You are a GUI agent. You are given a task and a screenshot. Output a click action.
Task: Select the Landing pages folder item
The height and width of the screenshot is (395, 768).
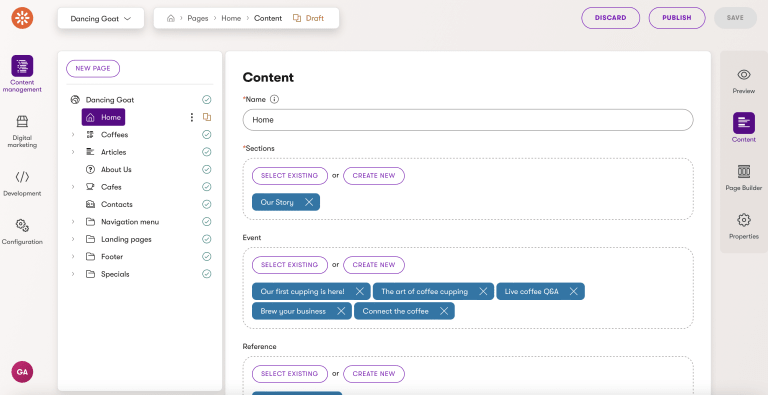coord(126,239)
